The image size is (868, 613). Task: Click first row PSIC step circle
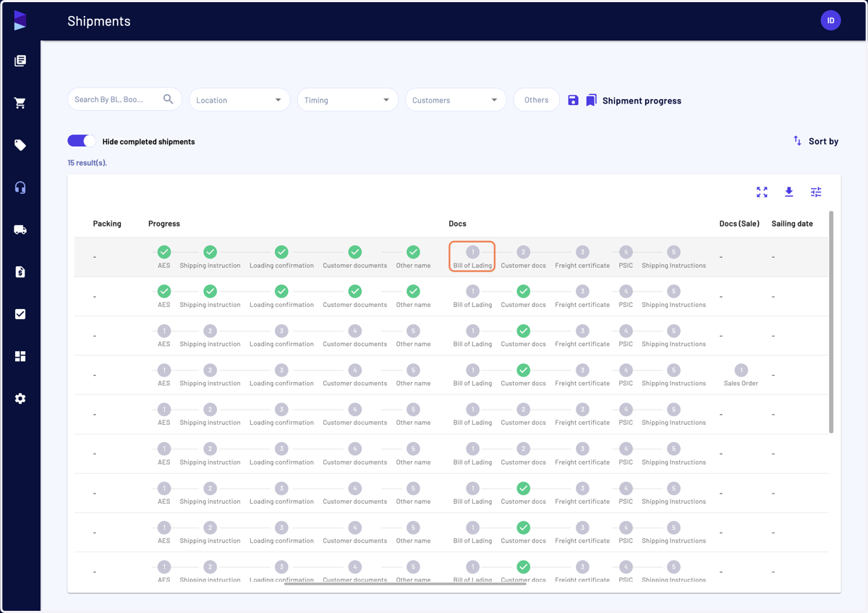pos(626,252)
